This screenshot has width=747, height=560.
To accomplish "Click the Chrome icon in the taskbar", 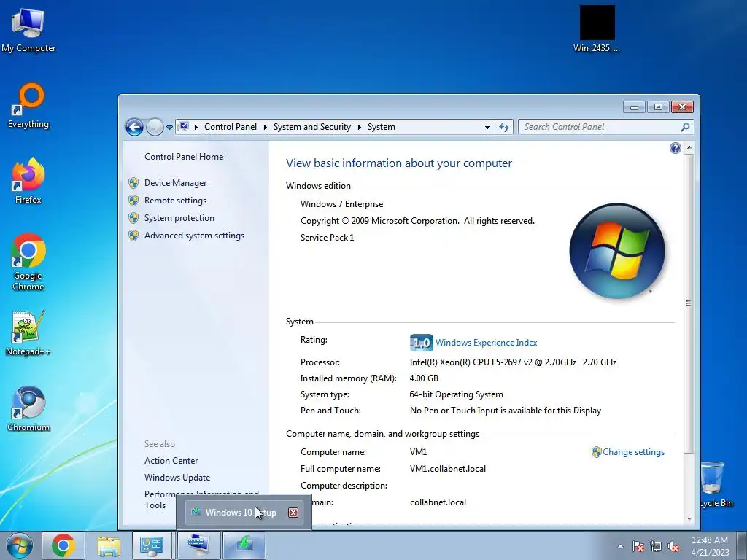I will pyautogui.click(x=63, y=545).
